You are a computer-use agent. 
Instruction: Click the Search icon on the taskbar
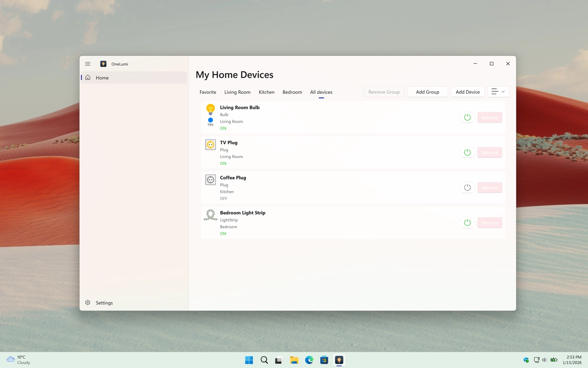pyautogui.click(x=264, y=360)
